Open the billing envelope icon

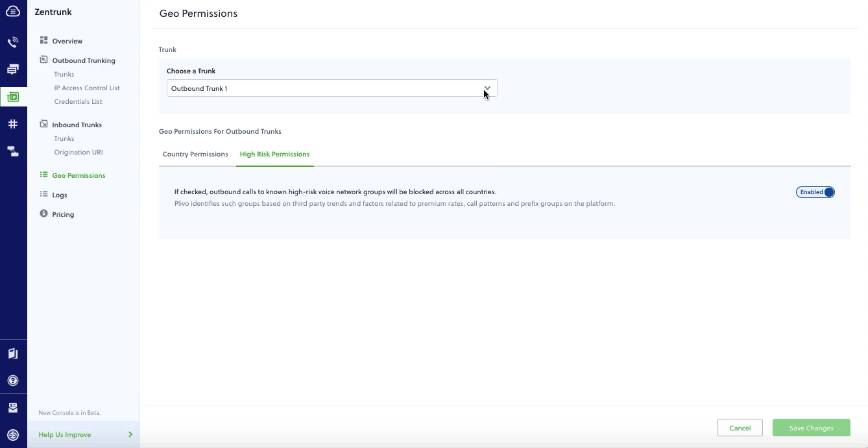(13, 408)
